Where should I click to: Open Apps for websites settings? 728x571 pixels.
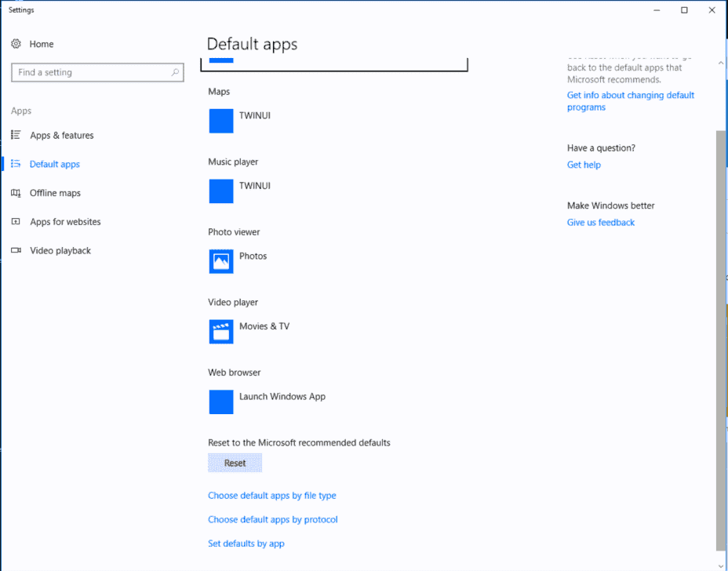(65, 221)
